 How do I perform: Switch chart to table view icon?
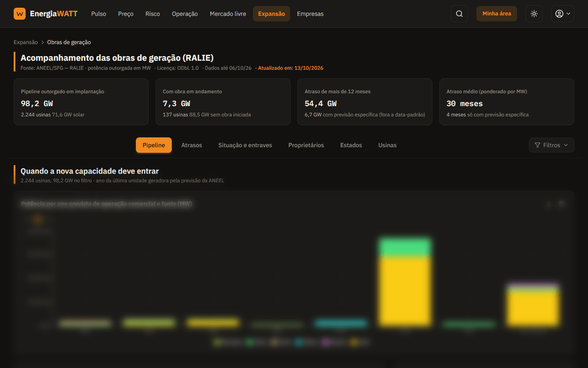tap(562, 204)
